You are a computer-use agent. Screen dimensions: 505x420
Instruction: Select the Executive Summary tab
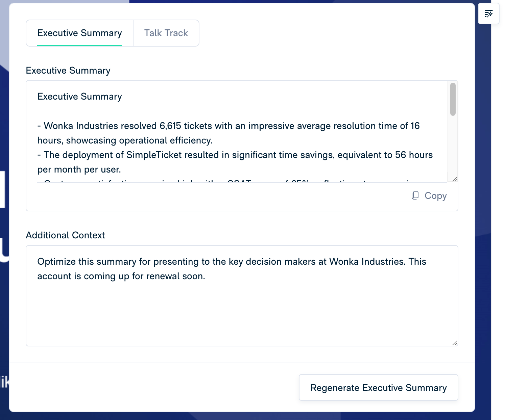(79, 33)
